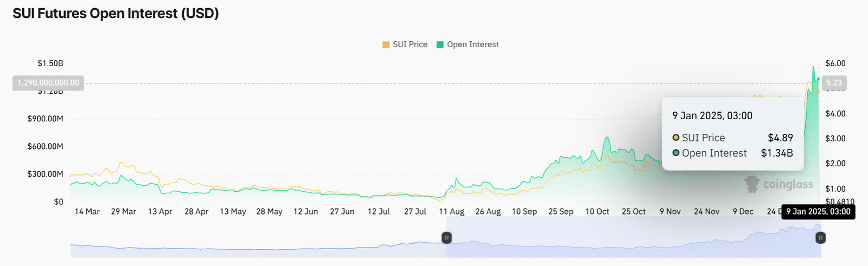This screenshot has height=266, width=868.
Task: Click the 5.23 price crosshair label
Action: pyautogui.click(x=834, y=83)
